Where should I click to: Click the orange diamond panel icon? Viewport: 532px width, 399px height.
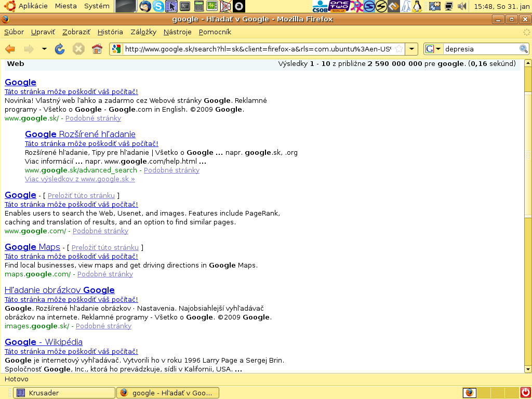click(x=394, y=6)
